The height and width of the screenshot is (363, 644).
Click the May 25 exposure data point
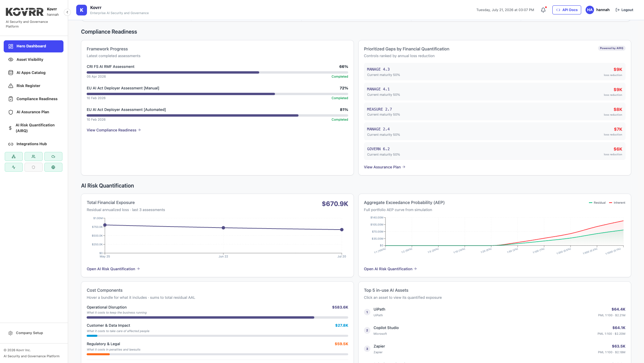105,225
